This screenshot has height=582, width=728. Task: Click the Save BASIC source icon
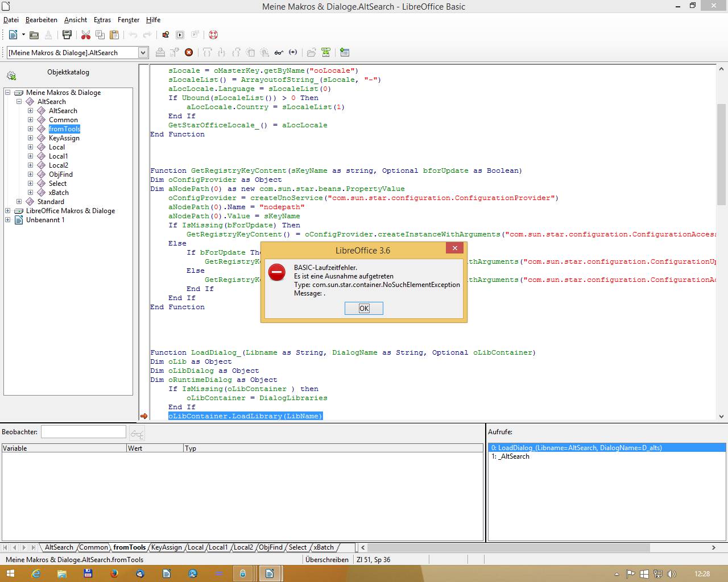pos(326,52)
